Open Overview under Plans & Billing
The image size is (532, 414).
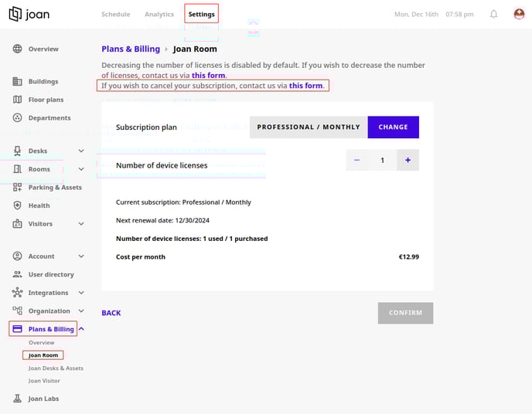click(42, 342)
